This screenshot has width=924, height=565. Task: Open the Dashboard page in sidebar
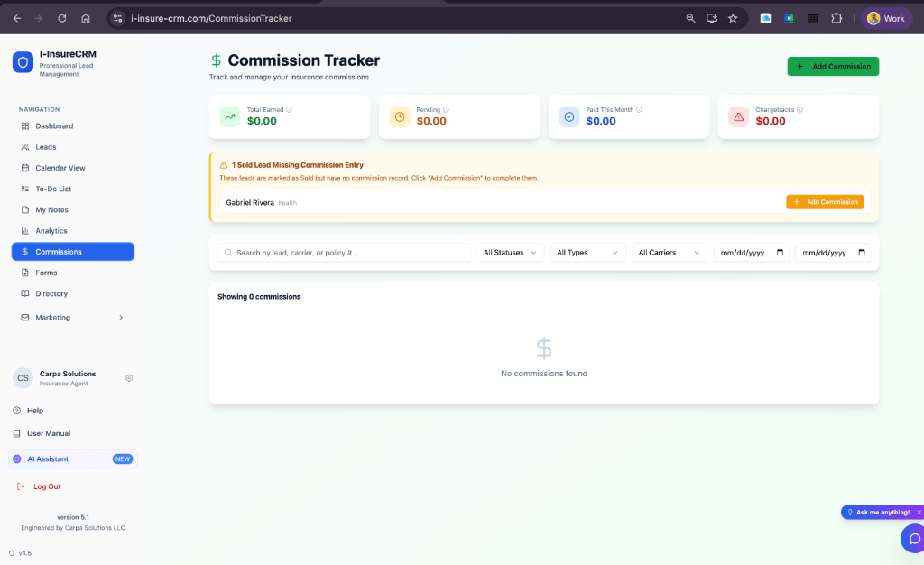[72, 126]
